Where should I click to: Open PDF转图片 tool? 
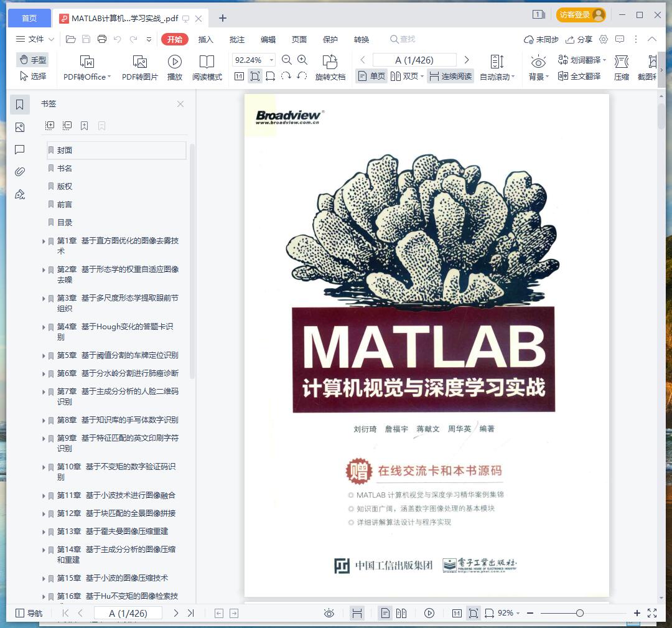(140, 68)
